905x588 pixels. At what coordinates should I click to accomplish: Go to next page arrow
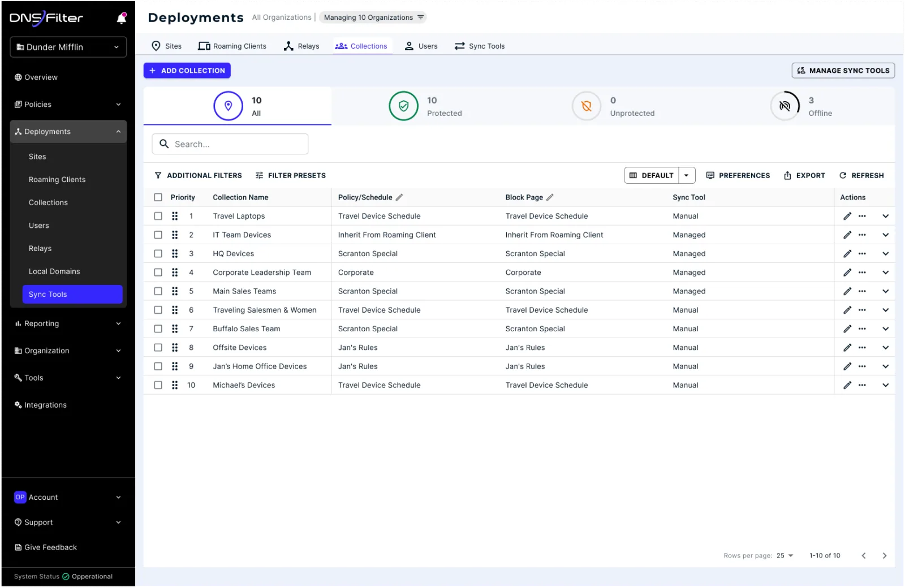pyautogui.click(x=885, y=556)
